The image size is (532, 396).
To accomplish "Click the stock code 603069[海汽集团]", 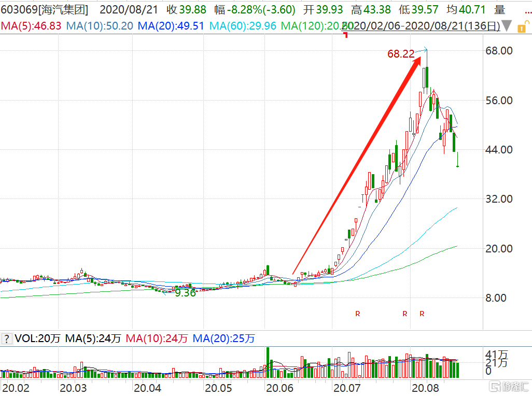I will point(45,9).
